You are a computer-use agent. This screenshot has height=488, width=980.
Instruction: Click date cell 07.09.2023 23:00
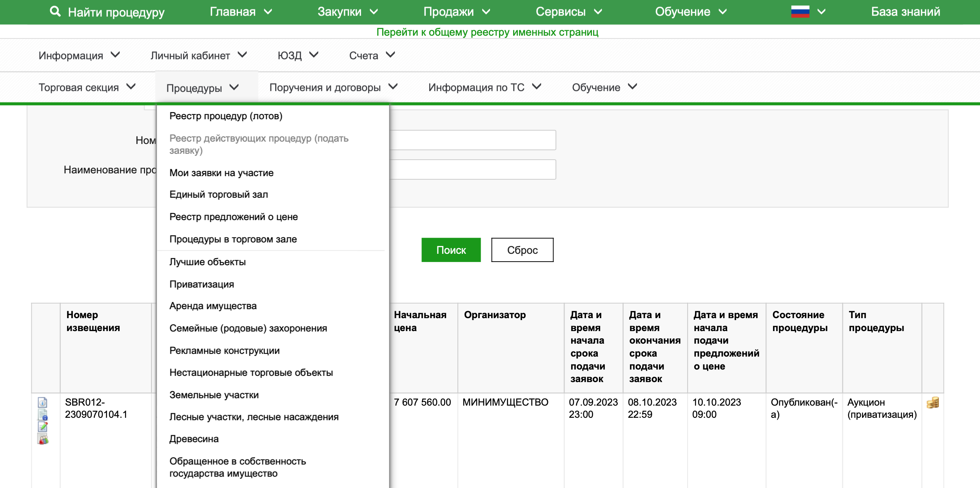[x=593, y=408]
